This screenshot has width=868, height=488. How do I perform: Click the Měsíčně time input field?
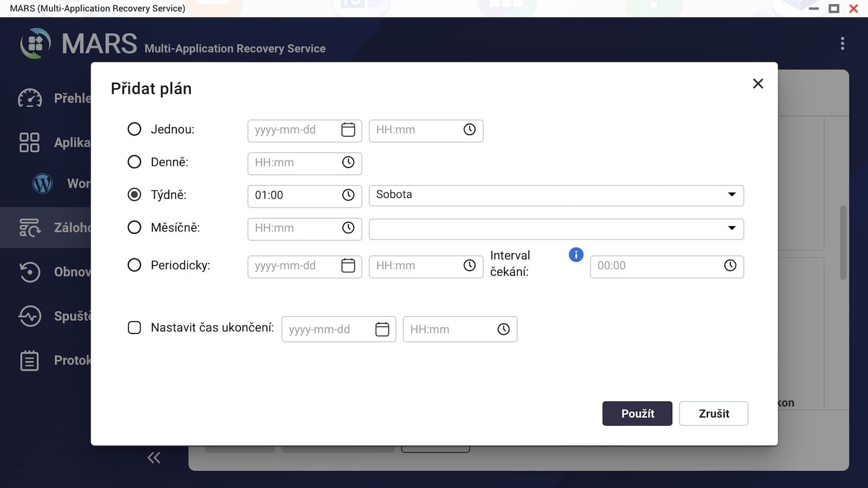[x=305, y=229]
